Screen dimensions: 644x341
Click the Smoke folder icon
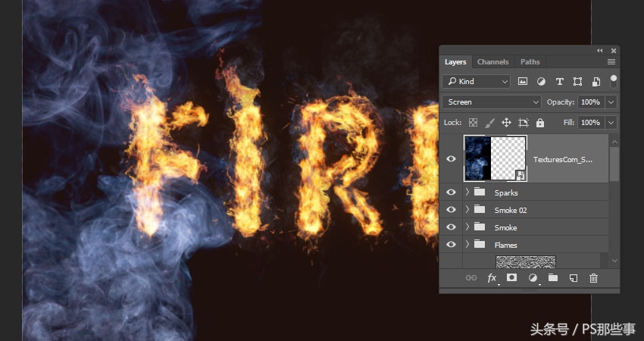pos(480,227)
